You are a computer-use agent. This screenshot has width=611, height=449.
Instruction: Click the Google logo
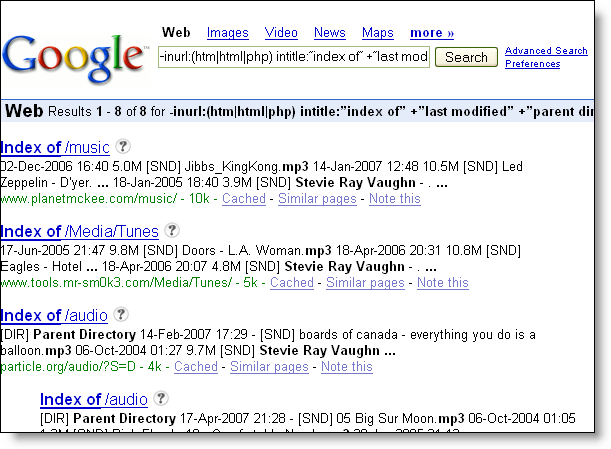click(74, 56)
